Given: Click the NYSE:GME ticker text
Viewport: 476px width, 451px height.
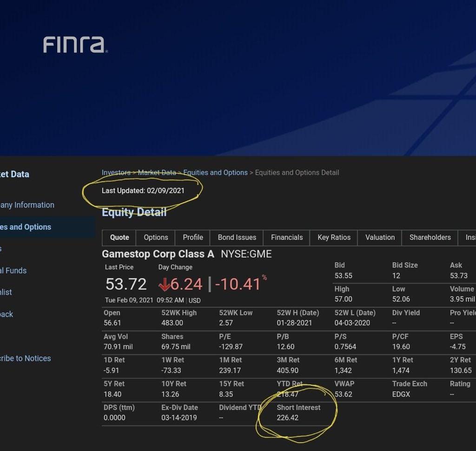Looking at the screenshot, I should [246, 254].
